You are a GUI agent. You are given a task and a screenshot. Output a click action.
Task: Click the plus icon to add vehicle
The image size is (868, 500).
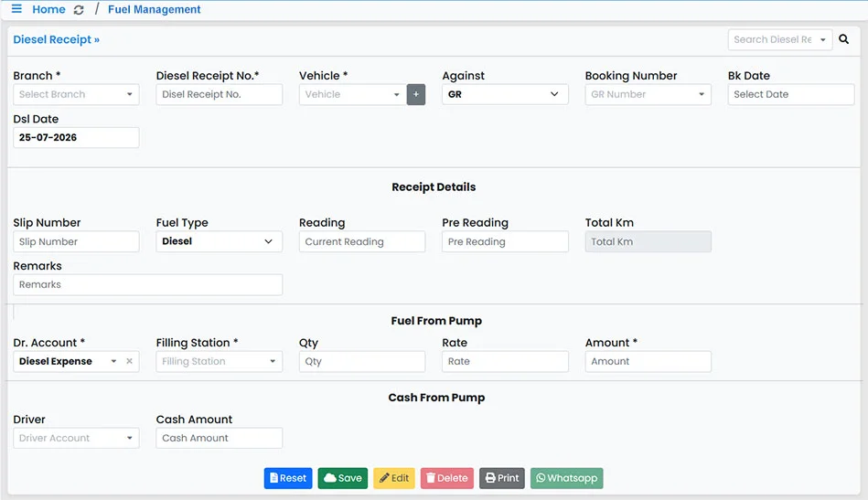pos(416,94)
